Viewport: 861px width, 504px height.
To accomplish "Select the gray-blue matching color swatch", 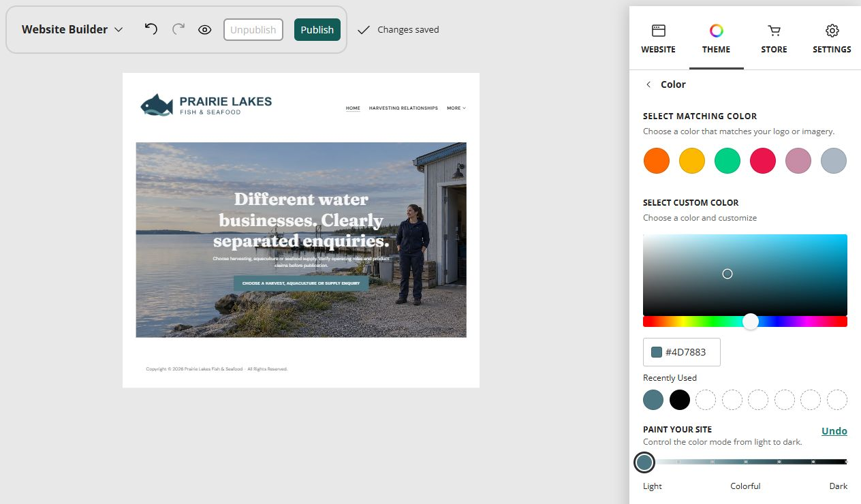I will pyautogui.click(x=834, y=161).
